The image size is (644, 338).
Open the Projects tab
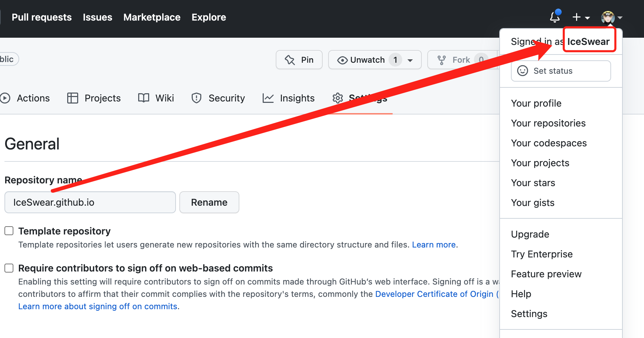(94, 98)
